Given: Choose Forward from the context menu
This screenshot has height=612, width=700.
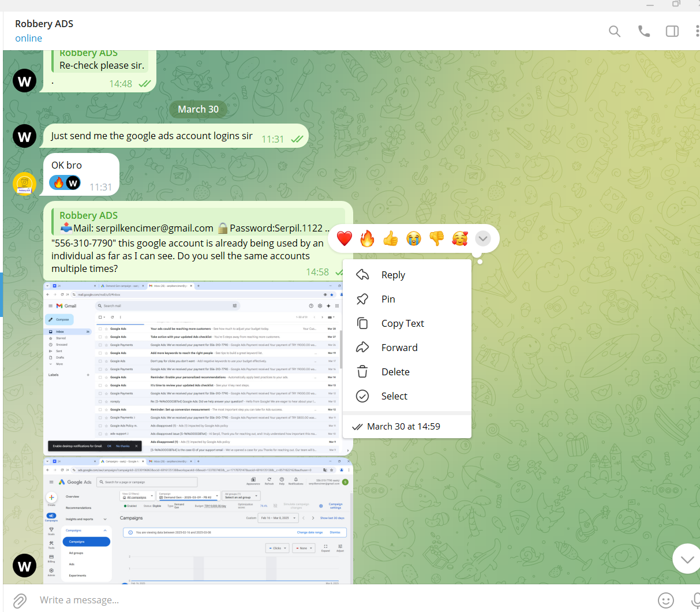Looking at the screenshot, I should point(407,348).
